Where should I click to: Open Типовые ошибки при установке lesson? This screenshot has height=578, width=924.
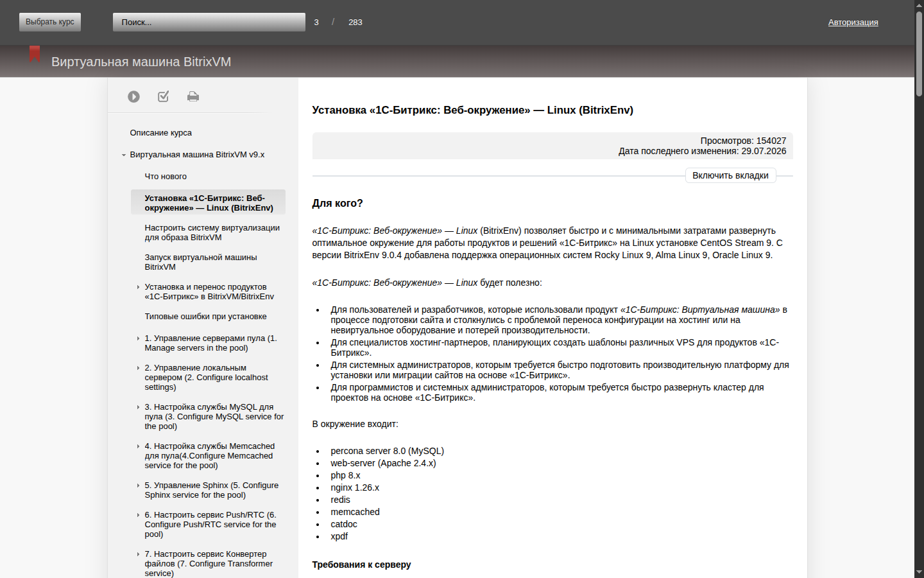pyautogui.click(x=205, y=317)
